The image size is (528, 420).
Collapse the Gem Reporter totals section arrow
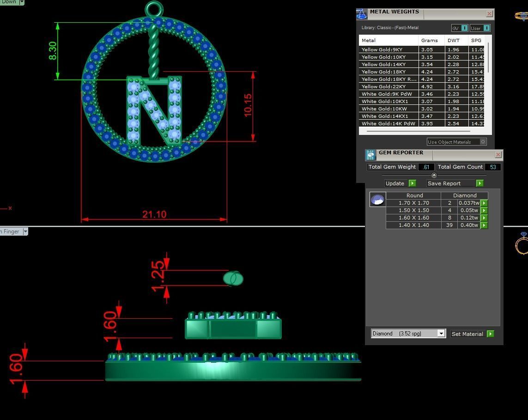pos(434,175)
